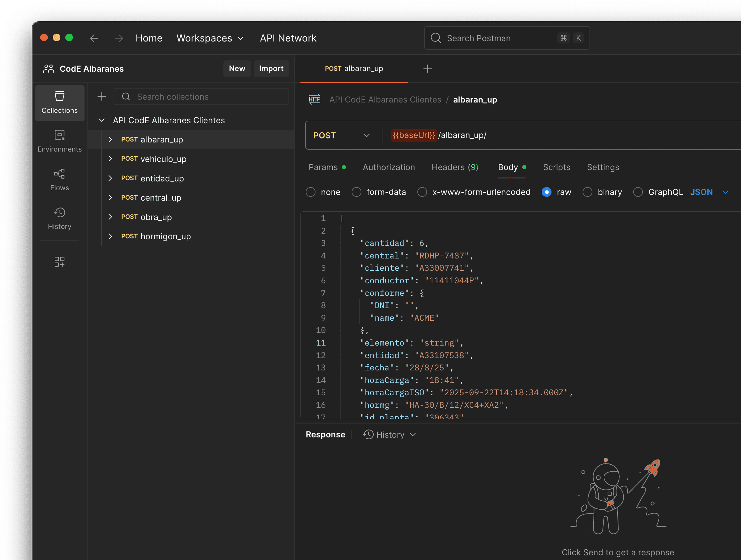Click the HTTP request type icon
This screenshot has height=560, width=741.
[314, 100]
